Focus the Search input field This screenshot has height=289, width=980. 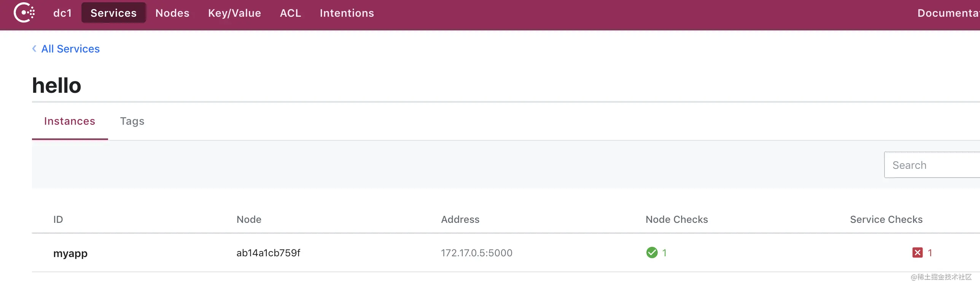932,165
